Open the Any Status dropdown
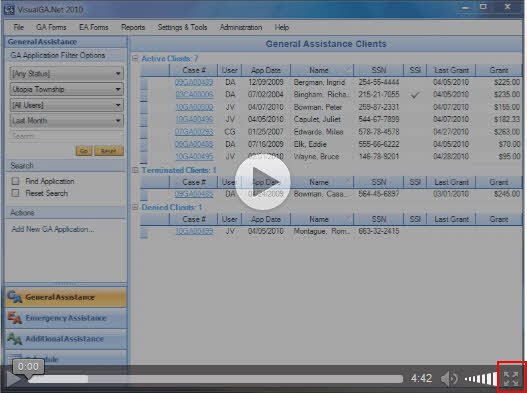Screen dimensions: 527x393 pos(67,74)
